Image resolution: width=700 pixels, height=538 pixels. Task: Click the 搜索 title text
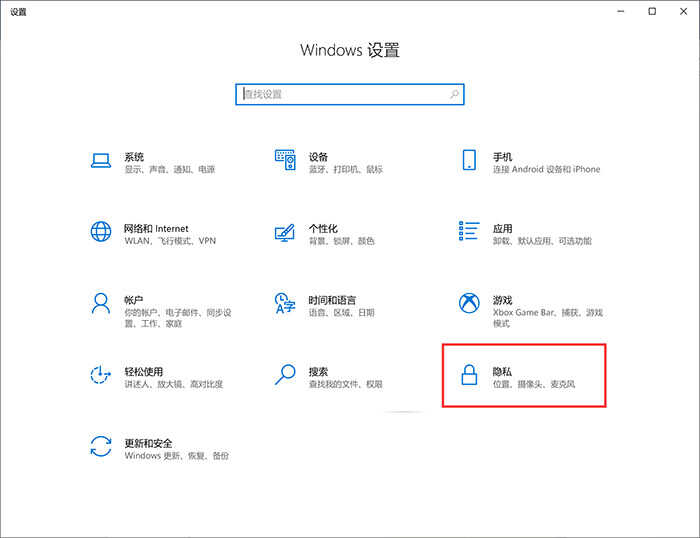pos(318,371)
